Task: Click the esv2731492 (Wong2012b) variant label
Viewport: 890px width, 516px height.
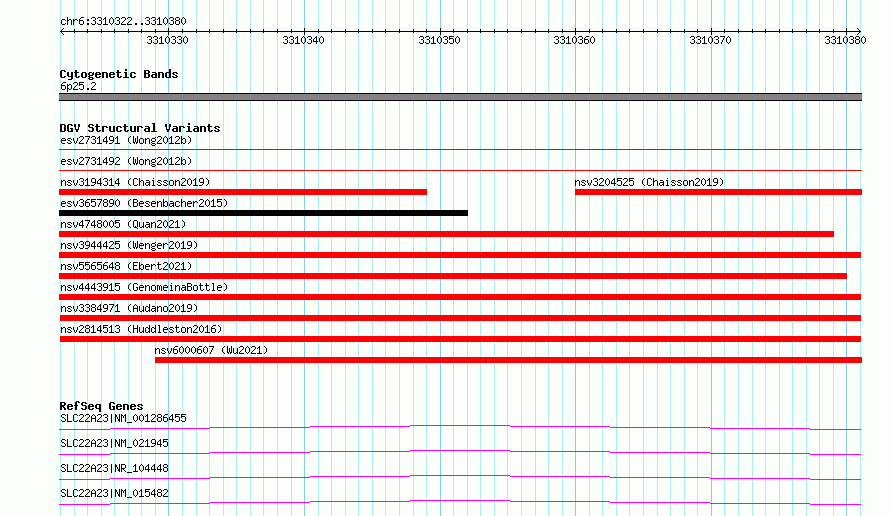Action: pyautogui.click(x=126, y=161)
